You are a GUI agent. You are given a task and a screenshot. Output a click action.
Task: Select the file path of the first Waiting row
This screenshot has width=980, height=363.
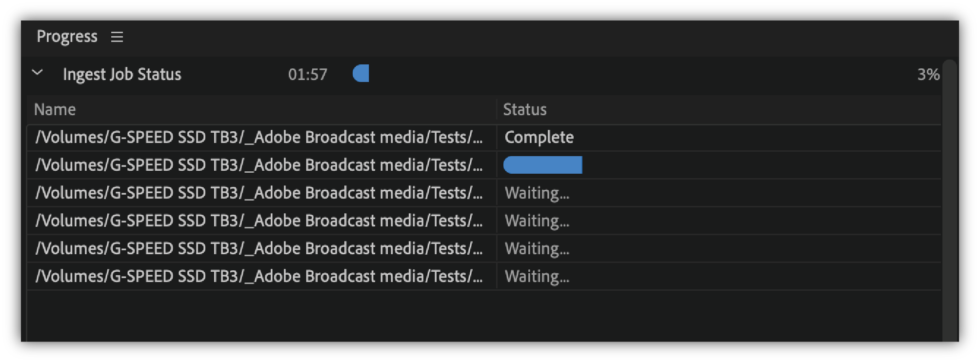(x=259, y=193)
